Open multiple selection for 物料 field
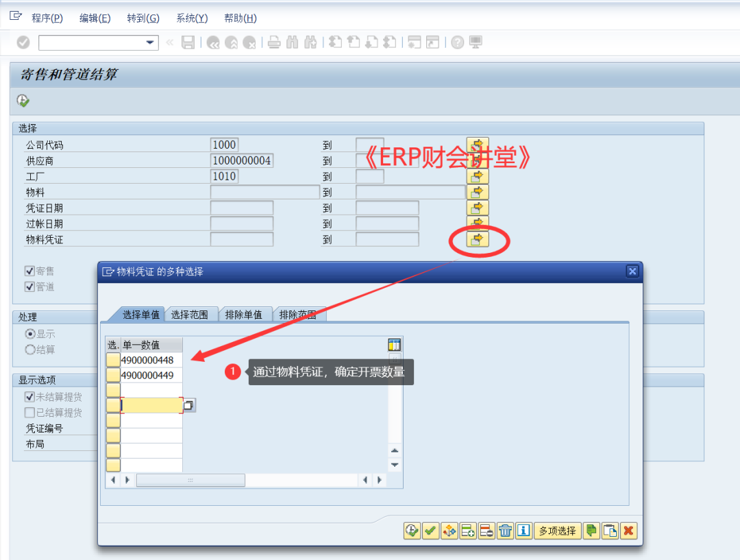Image resolution: width=740 pixels, height=560 pixels. point(477,192)
